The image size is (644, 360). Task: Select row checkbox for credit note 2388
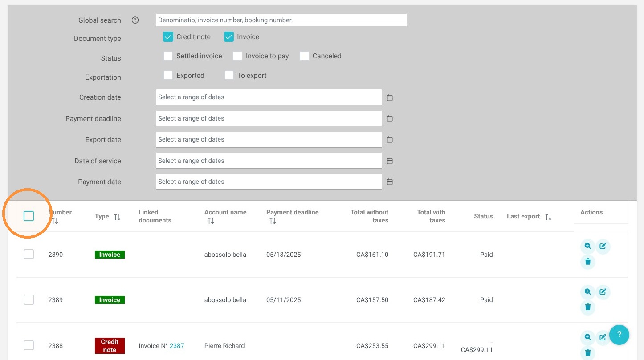click(x=29, y=345)
